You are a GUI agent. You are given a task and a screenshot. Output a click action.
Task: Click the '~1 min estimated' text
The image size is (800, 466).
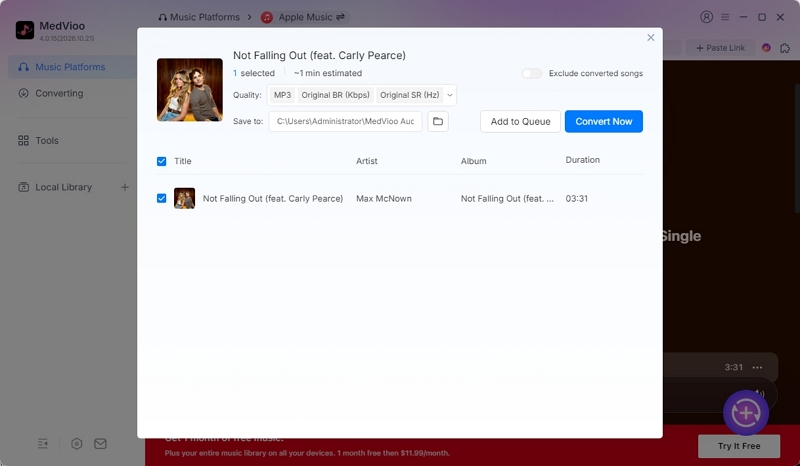(x=328, y=73)
